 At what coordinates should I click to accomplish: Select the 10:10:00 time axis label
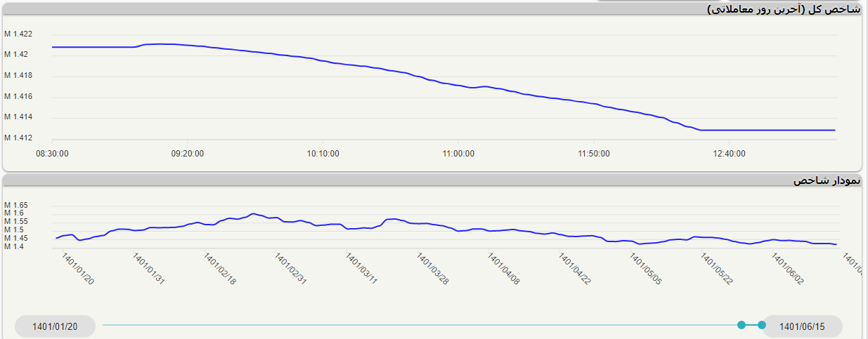(x=323, y=154)
